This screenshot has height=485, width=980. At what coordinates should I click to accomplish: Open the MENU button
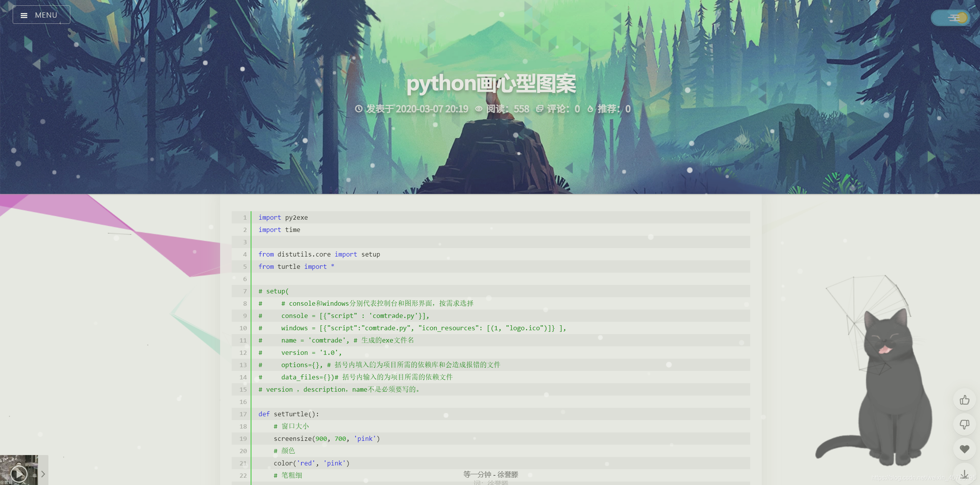[x=41, y=15]
